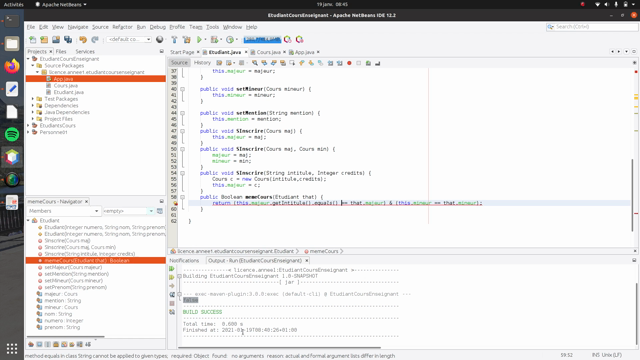
Task: Expand the Test Packages tree node
Action: coord(33,99)
